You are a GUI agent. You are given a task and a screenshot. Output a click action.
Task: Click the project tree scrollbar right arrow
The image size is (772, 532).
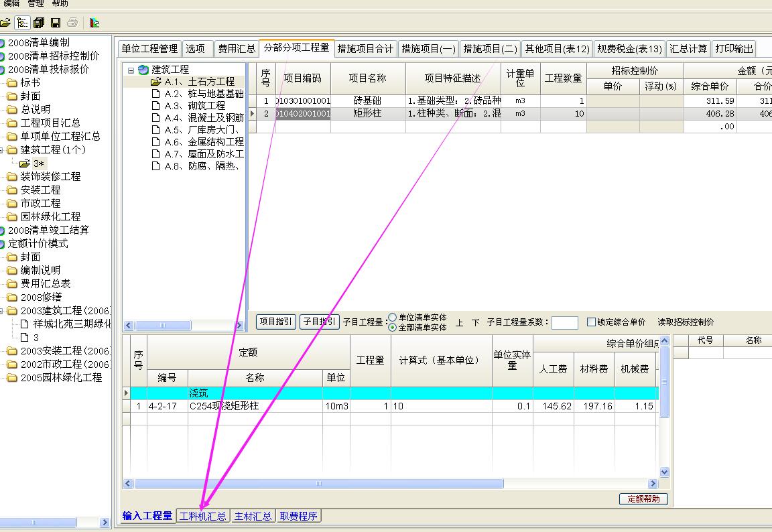pos(105,523)
